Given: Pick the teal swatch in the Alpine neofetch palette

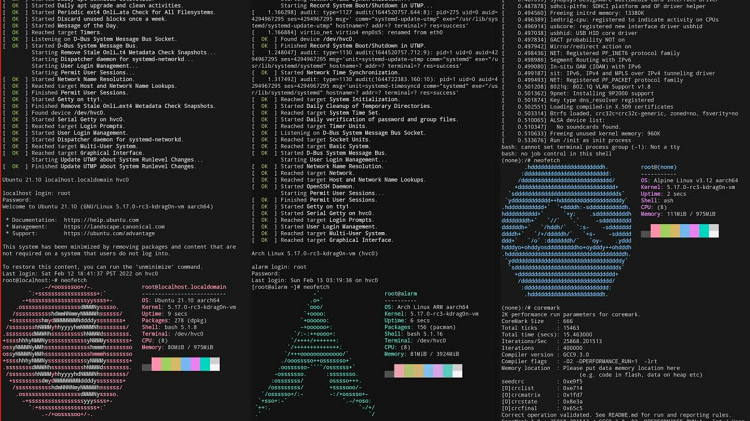Looking at the screenshot, I should [x=704, y=231].
